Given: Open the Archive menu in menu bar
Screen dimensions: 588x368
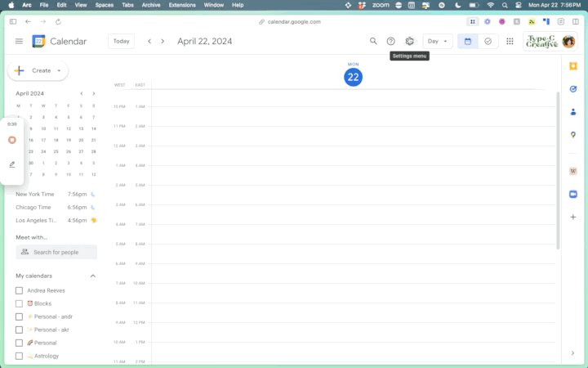Looking at the screenshot, I should [x=150, y=5].
